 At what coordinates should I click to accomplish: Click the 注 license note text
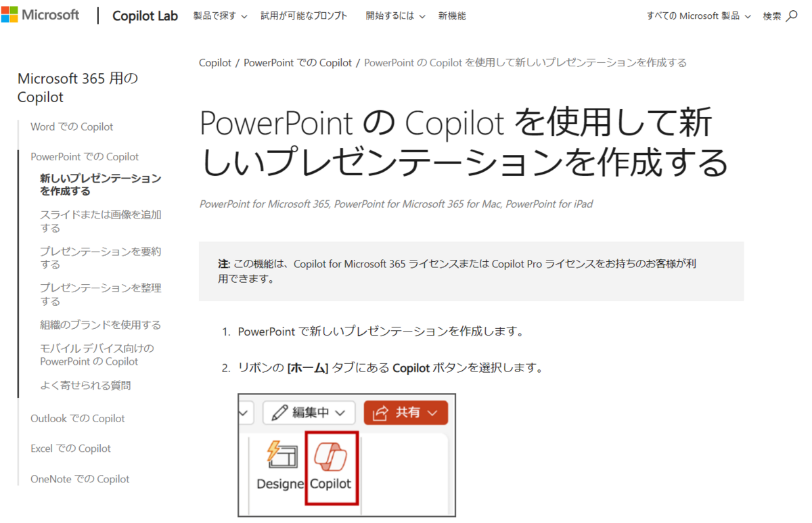click(x=457, y=271)
